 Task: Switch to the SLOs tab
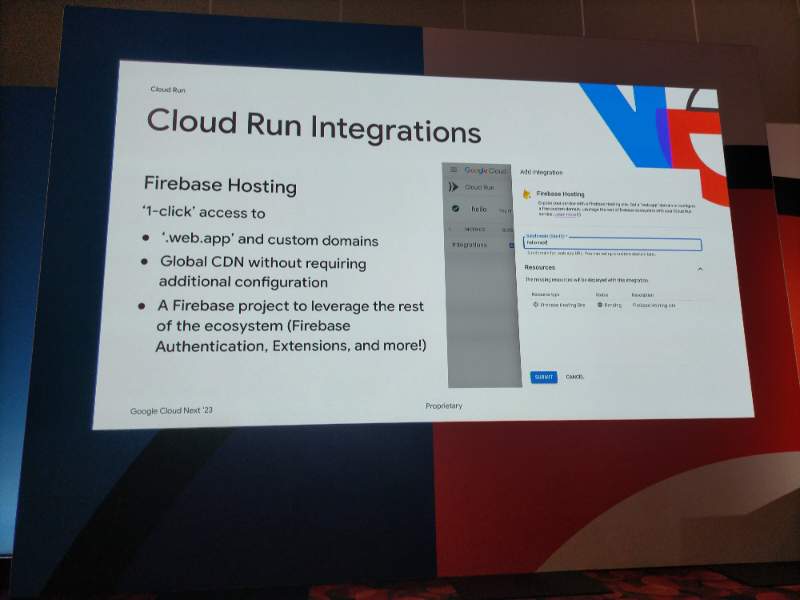pos(509,228)
